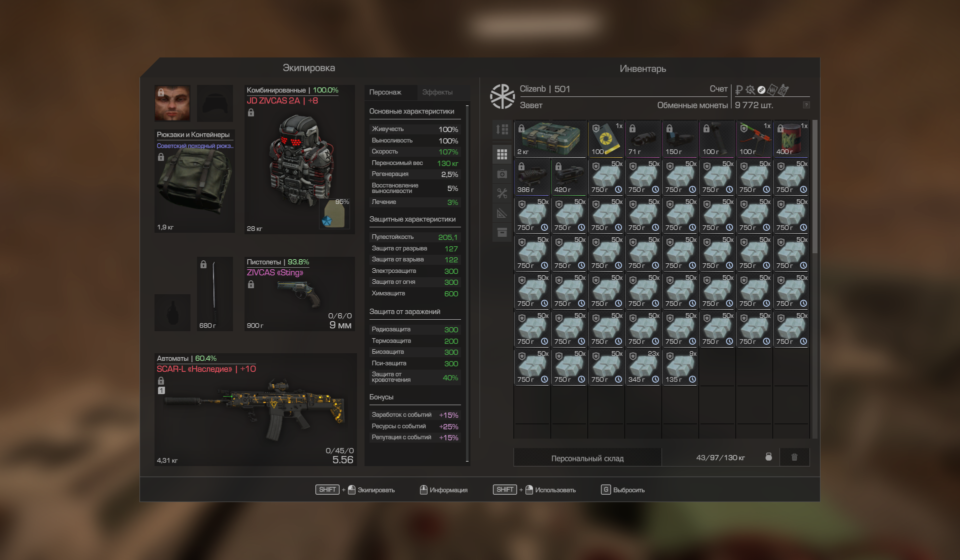Select the scope item weighing 420 г

(569, 177)
